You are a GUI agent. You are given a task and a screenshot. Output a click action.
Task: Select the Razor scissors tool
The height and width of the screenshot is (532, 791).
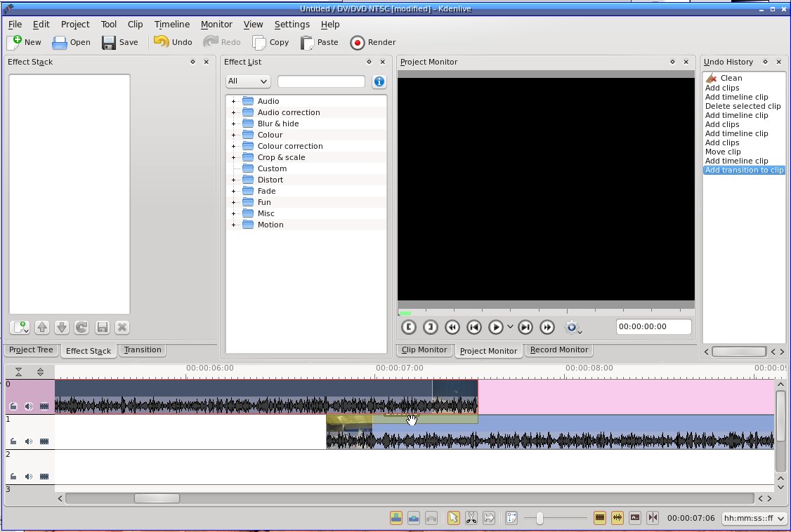pyautogui.click(x=471, y=517)
